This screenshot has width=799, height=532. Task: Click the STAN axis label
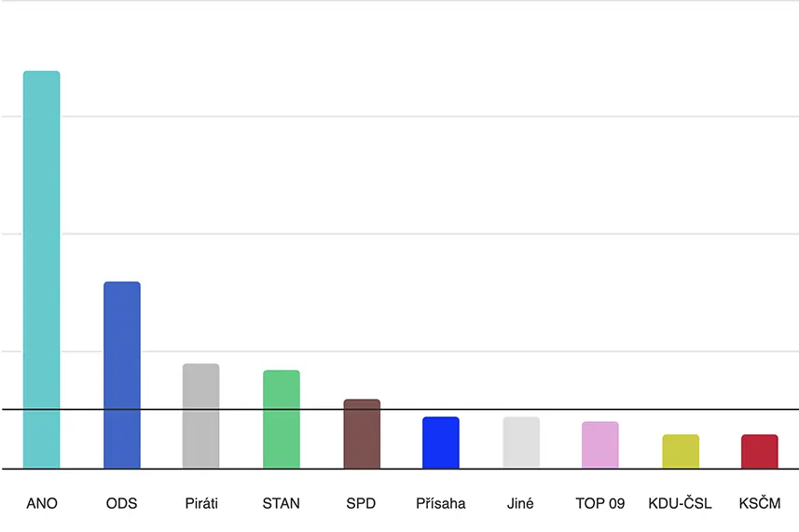(x=282, y=503)
